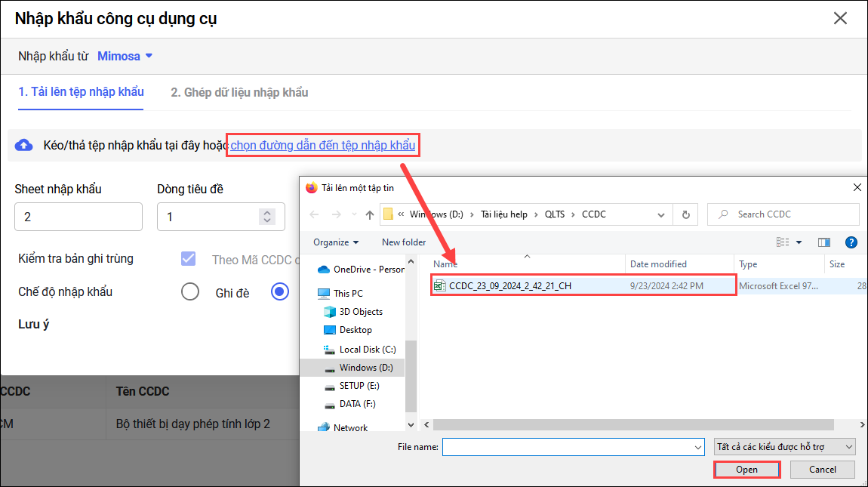This screenshot has height=487, width=868.
Task: Open recent locations dropdown arrow
Action: 354,215
